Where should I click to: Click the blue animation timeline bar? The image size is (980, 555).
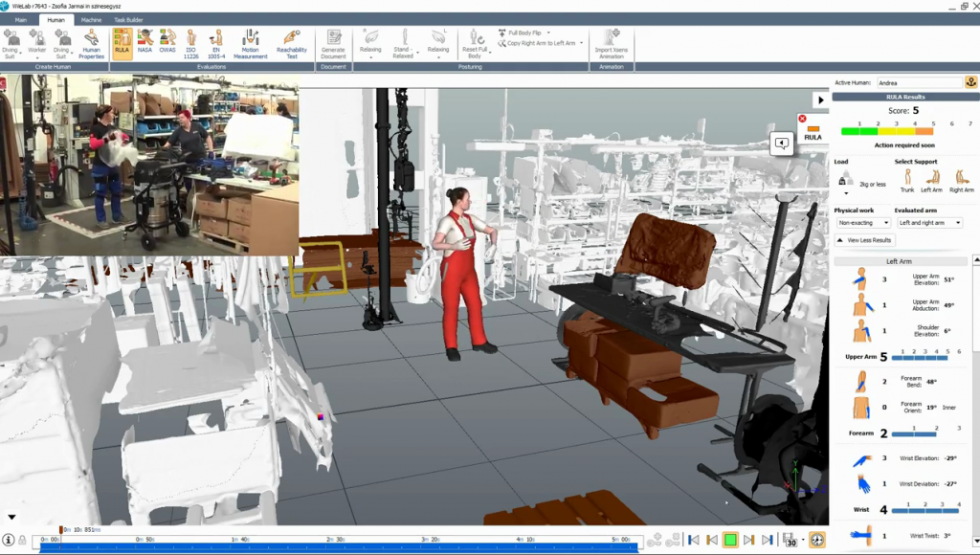[x=335, y=547]
